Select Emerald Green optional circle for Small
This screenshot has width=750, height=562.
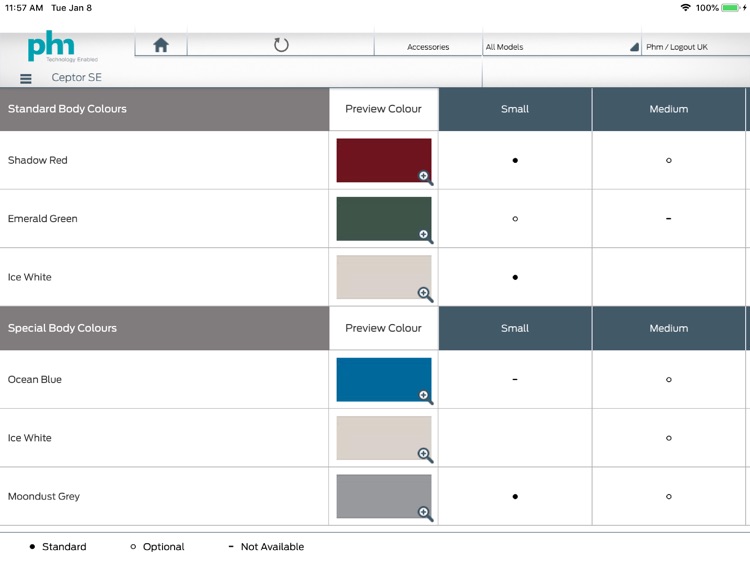(x=515, y=219)
